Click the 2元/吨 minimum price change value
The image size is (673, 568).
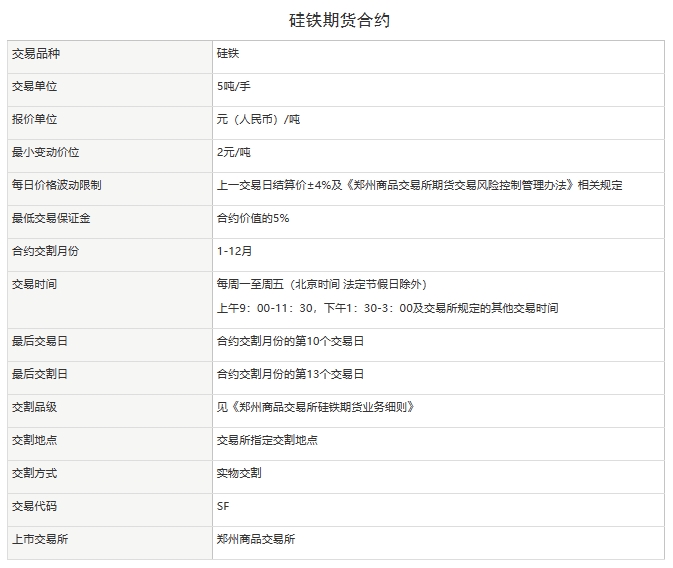(x=233, y=152)
